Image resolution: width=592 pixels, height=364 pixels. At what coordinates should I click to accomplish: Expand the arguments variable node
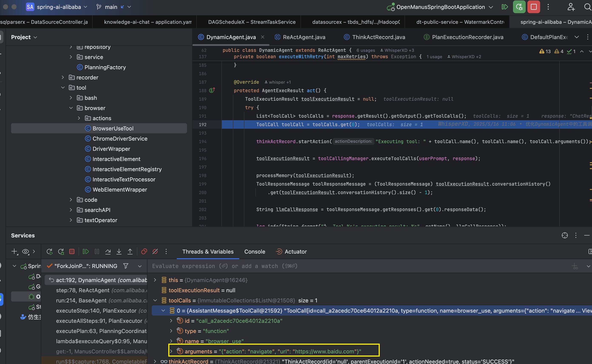[171, 351]
